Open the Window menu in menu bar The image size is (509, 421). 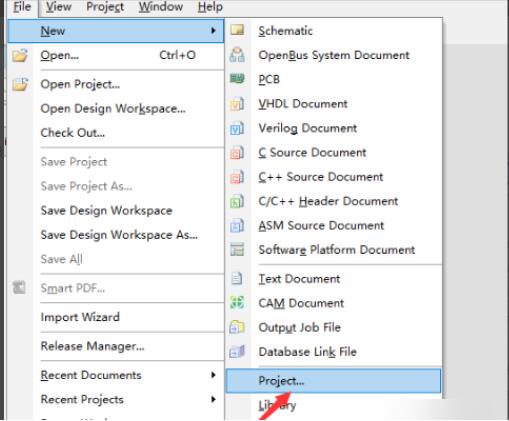[x=161, y=7]
